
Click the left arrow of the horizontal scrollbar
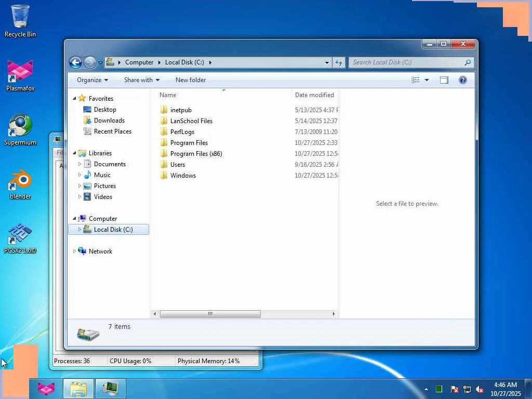coord(155,314)
